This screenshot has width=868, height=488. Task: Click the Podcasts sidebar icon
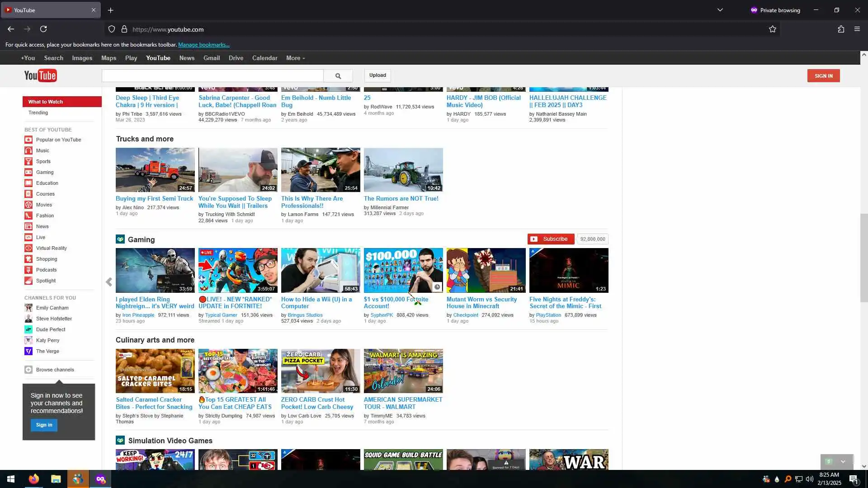click(x=28, y=270)
